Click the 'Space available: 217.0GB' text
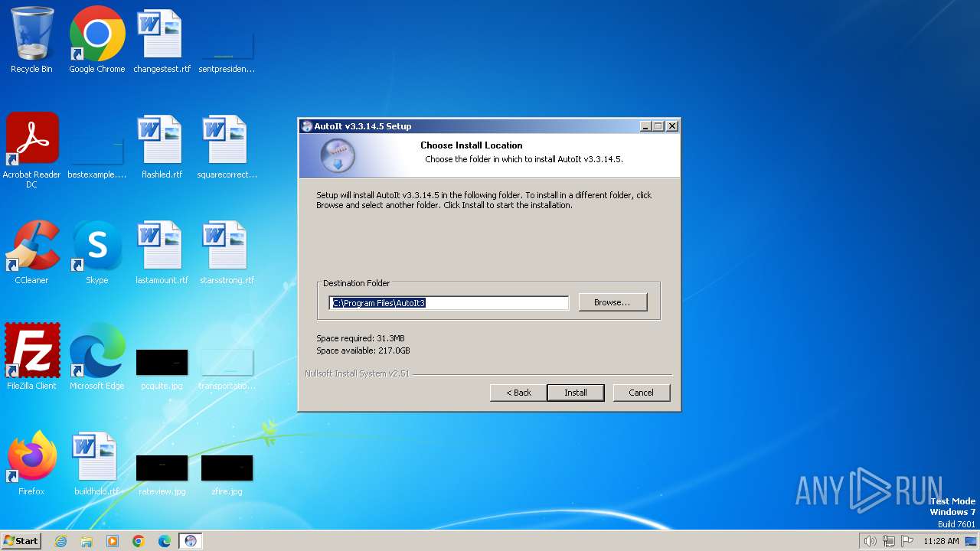The width and height of the screenshot is (980, 551). pyautogui.click(x=363, y=350)
